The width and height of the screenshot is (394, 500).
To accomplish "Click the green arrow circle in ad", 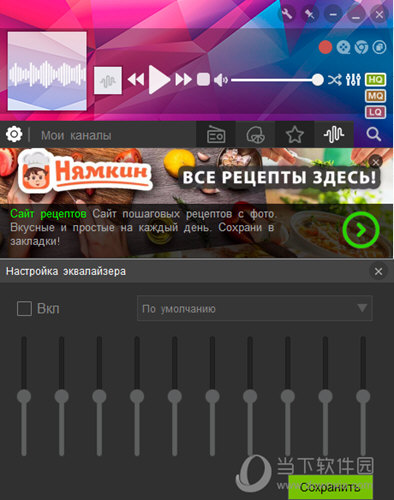I will coord(361,230).
